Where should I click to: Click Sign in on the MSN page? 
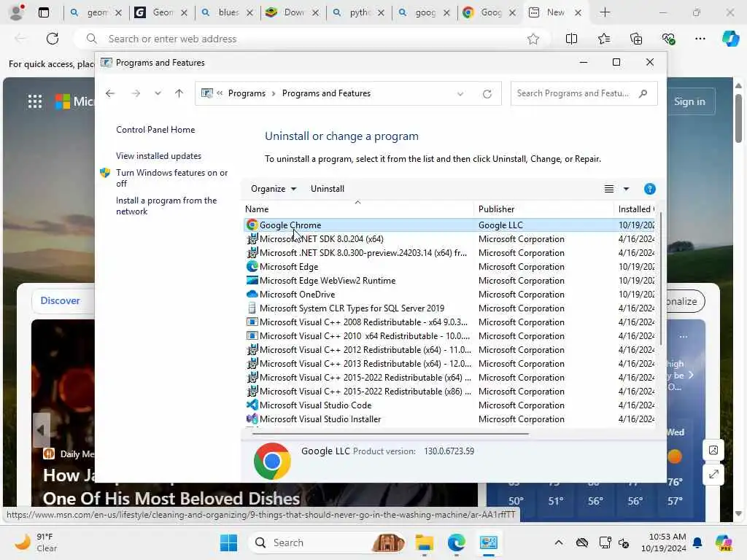689,101
